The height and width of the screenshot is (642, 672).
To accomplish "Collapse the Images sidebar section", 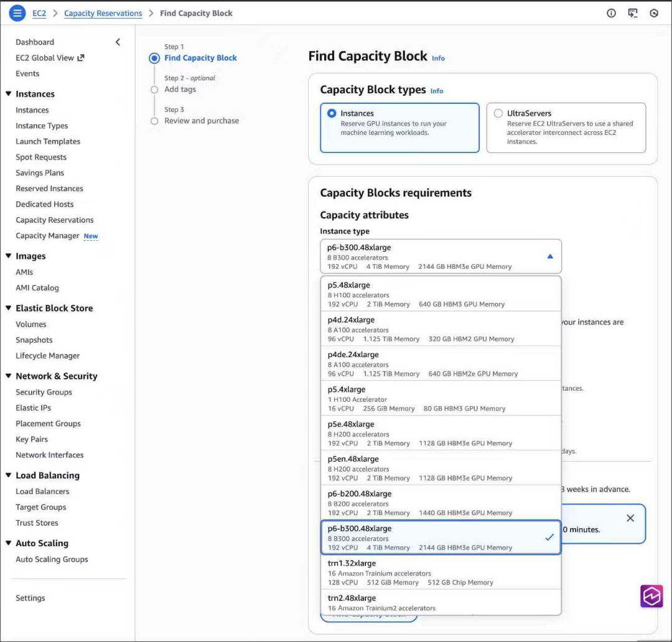I will tap(8, 256).
